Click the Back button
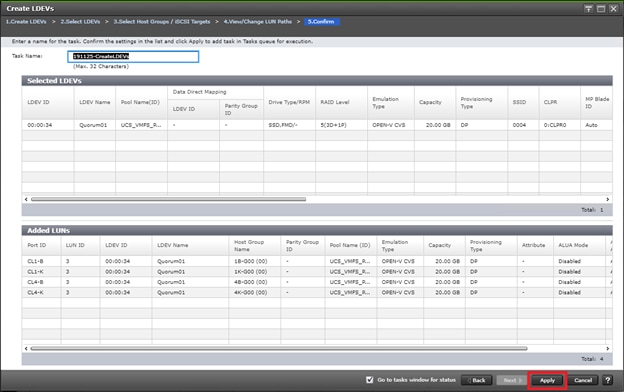This screenshot has width=624, height=392. click(476, 380)
